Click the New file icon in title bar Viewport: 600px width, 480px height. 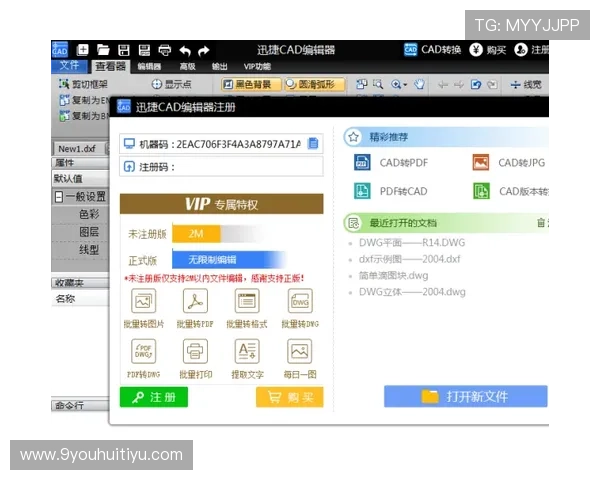[x=83, y=50]
